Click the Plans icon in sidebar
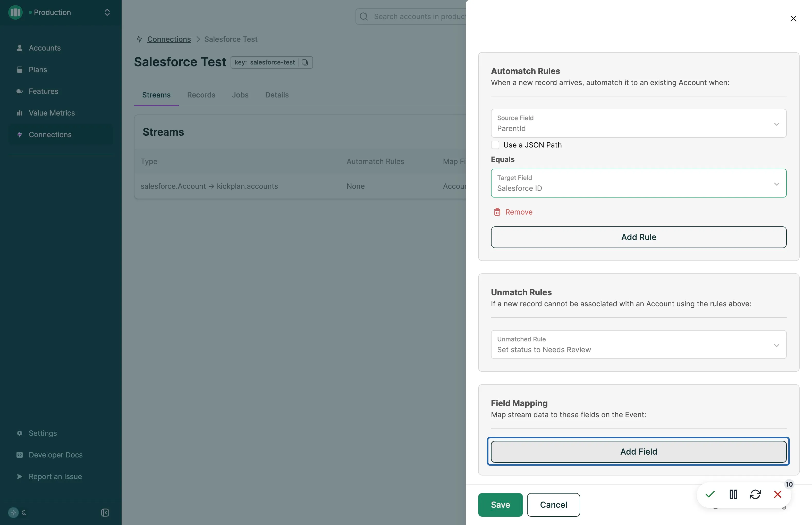812x525 pixels. [x=19, y=70]
